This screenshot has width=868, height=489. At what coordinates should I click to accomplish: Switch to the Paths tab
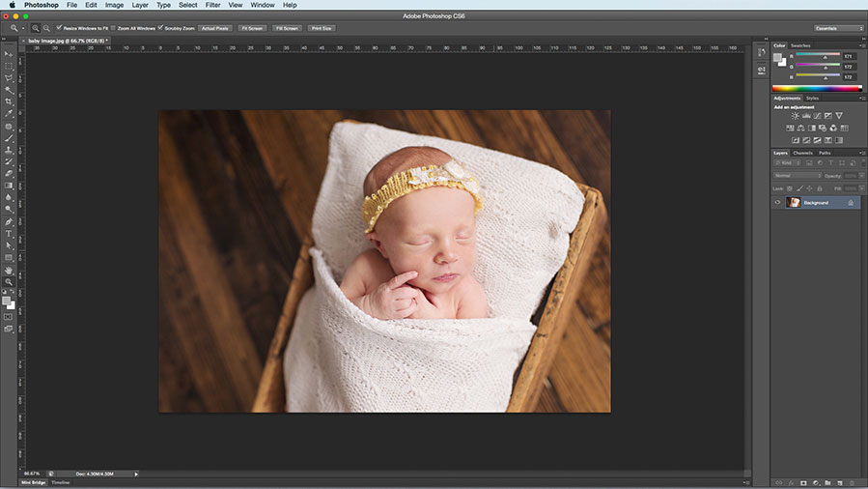[x=825, y=153]
